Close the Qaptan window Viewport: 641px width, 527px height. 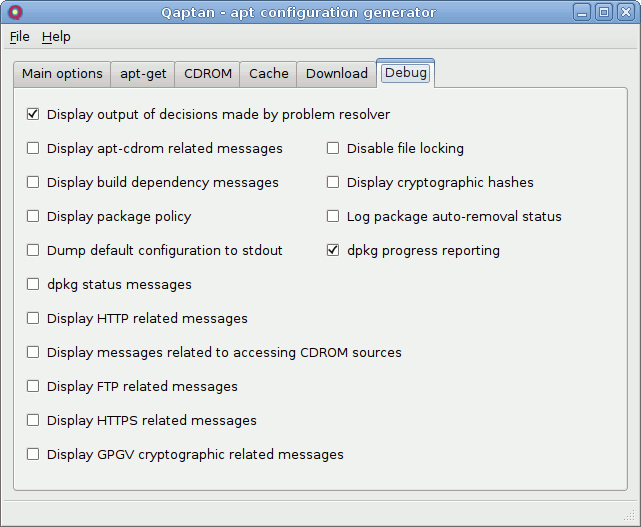tap(626, 12)
